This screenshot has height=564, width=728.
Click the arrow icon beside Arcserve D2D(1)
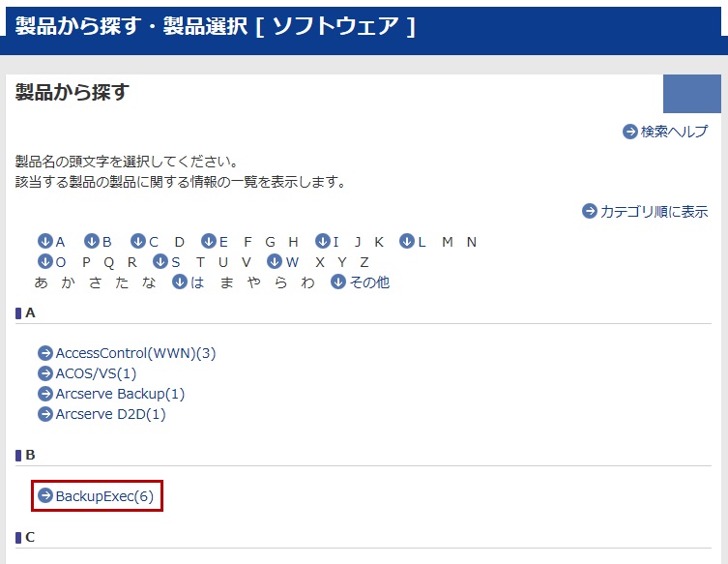point(45,414)
